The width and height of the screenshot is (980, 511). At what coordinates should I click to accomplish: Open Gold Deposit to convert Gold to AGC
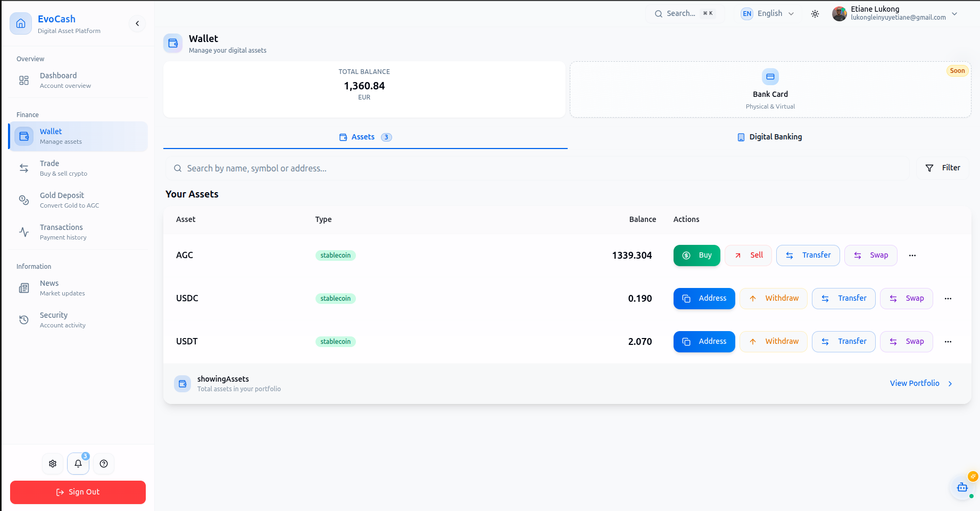tap(62, 200)
